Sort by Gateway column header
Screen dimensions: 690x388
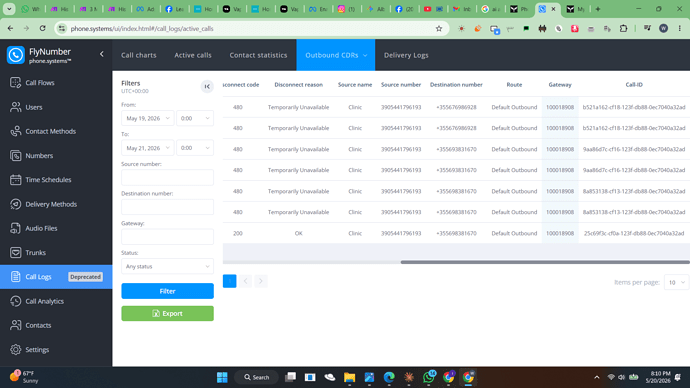(560, 84)
